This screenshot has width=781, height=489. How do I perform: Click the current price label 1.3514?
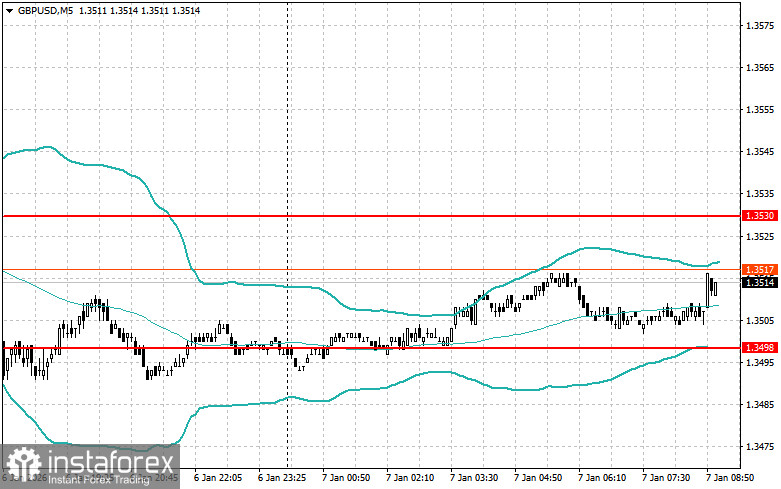pyautogui.click(x=760, y=282)
